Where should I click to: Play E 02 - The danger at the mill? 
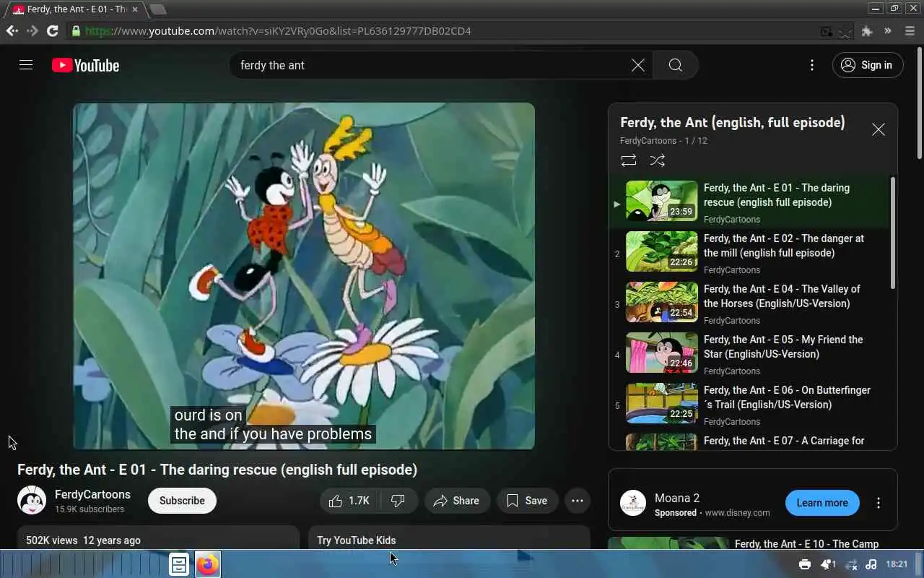[749, 252]
